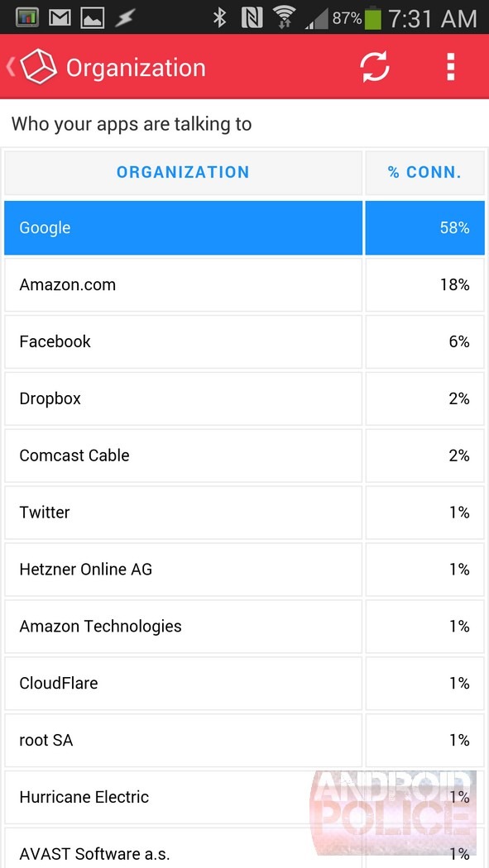
Task: Select the Amazon.com row
Action: click(244, 285)
